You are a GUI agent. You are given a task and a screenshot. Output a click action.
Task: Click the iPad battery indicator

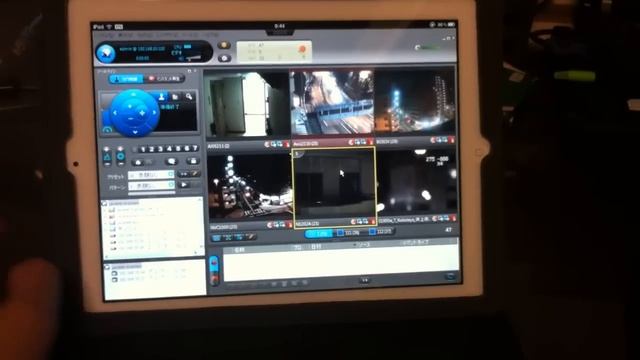point(451,25)
